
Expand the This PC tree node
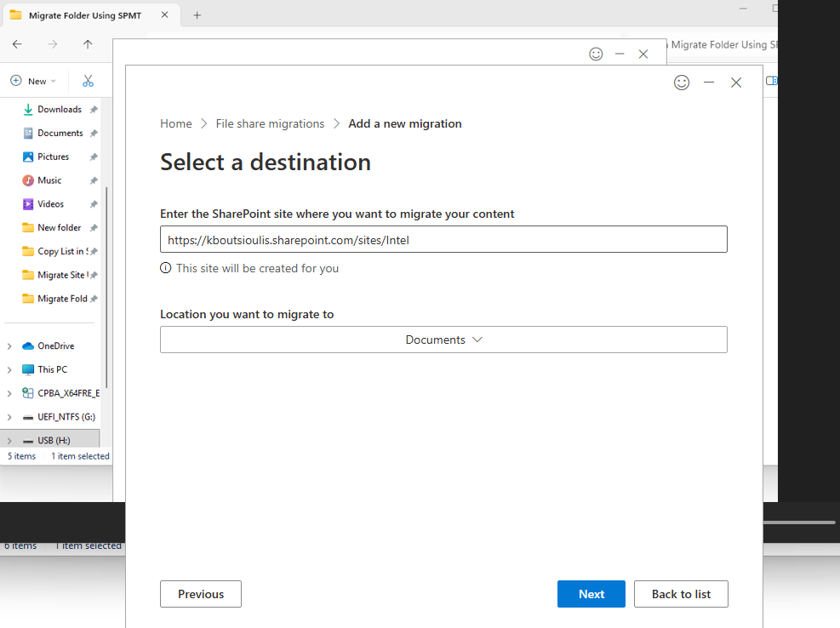click(x=9, y=370)
